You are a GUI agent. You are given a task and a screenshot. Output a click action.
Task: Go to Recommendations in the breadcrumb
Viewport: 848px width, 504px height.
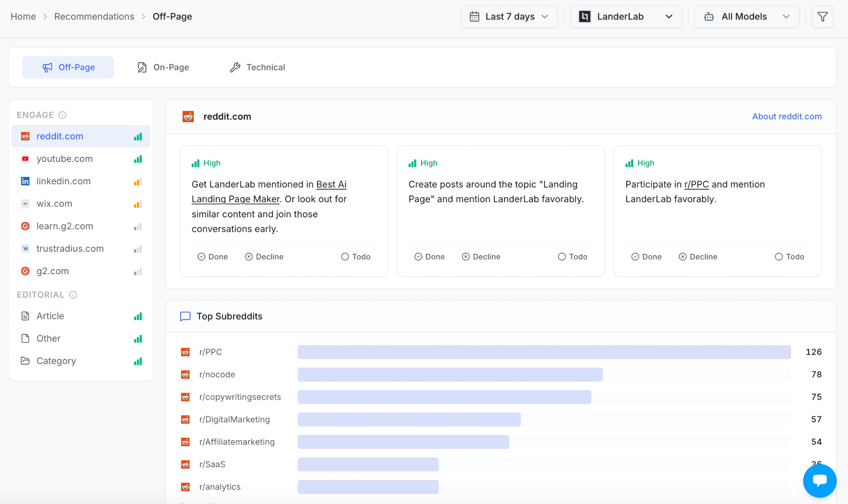click(x=94, y=17)
